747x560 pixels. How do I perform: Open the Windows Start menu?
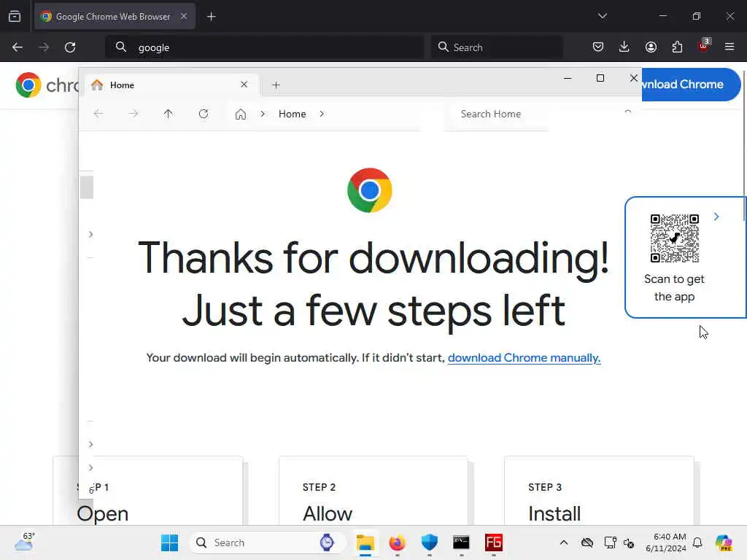pos(169,542)
